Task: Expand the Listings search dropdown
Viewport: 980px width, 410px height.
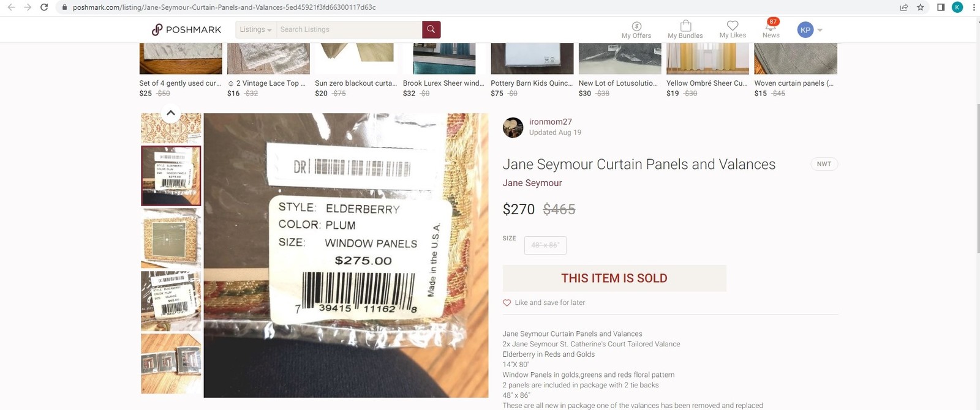Action: pos(255,29)
